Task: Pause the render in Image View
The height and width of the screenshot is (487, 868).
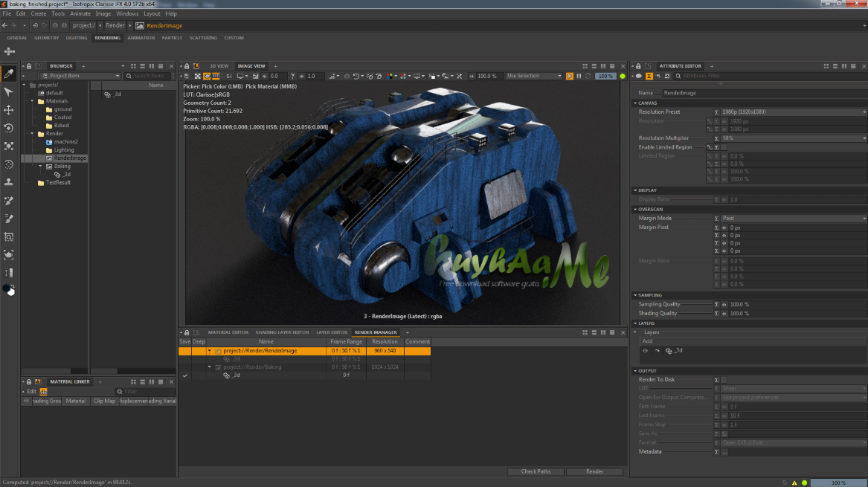Action: 579,76
